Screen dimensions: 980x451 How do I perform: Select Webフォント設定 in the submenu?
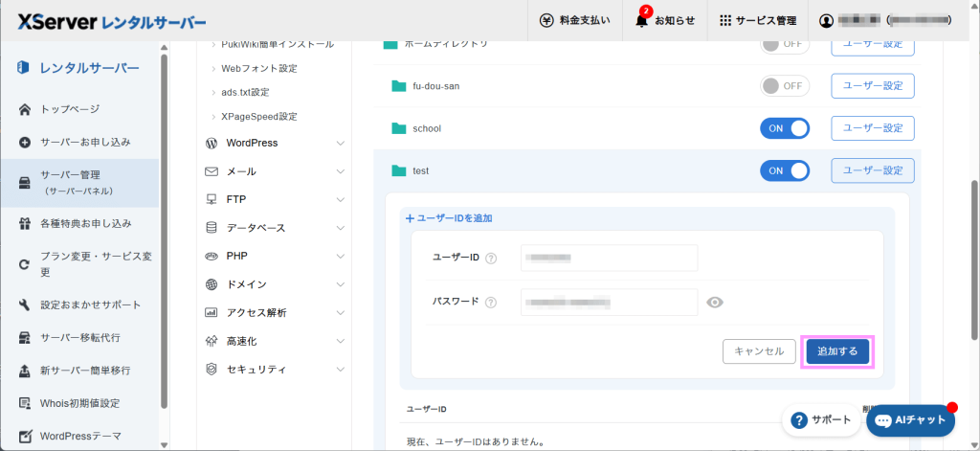pos(259,68)
